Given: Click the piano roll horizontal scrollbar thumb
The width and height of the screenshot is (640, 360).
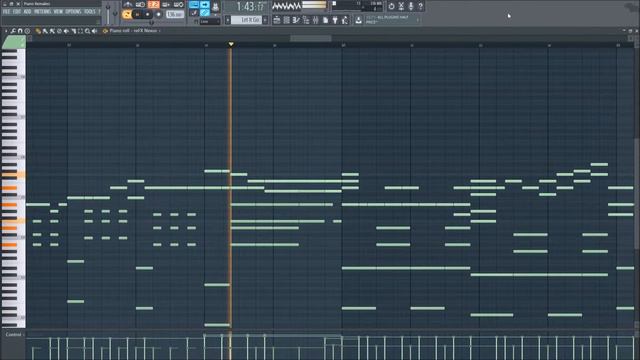Looking at the screenshot, I should pos(311,38).
